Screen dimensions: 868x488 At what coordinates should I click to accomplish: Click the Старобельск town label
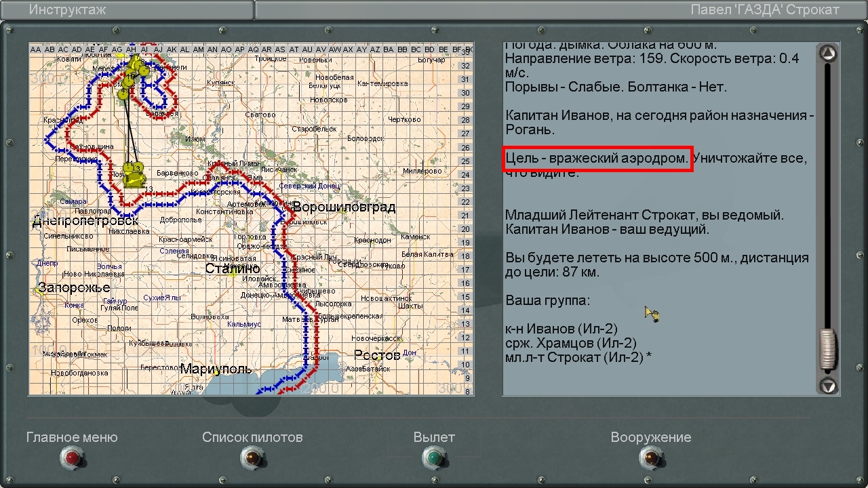pos(314,129)
